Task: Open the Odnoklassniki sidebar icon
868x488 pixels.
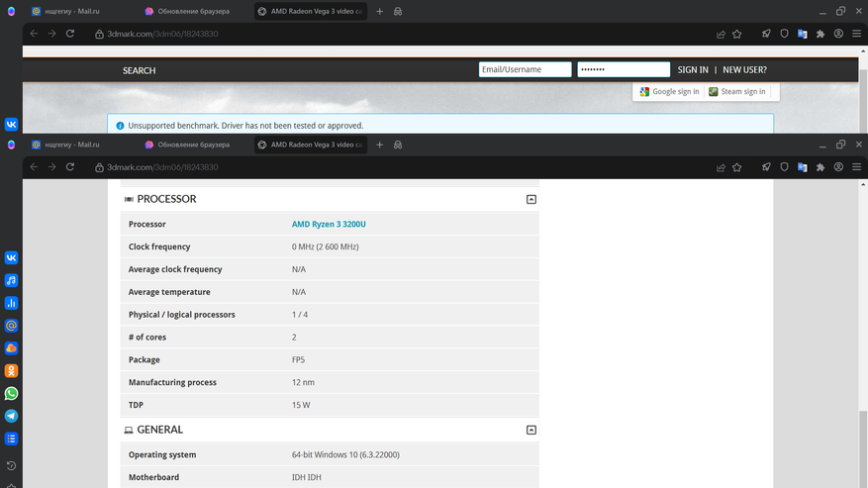Action: 11,370
